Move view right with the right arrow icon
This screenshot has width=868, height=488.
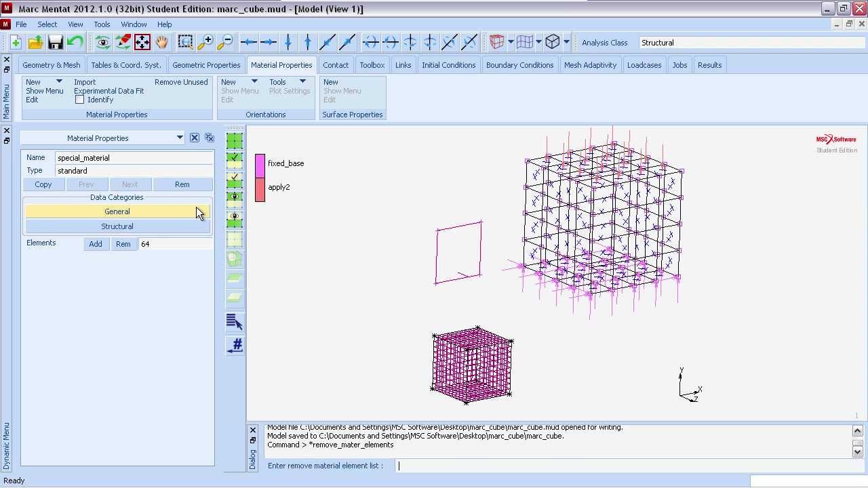click(x=269, y=42)
